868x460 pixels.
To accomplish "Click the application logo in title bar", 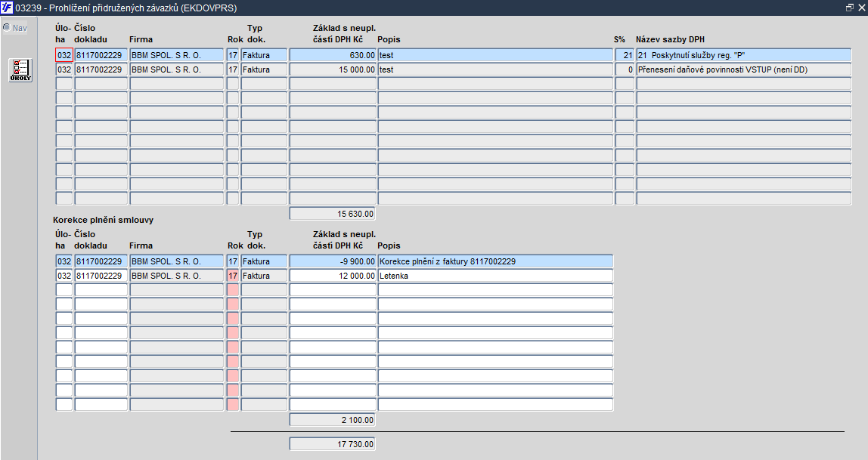I will pyautogui.click(x=7, y=8).
